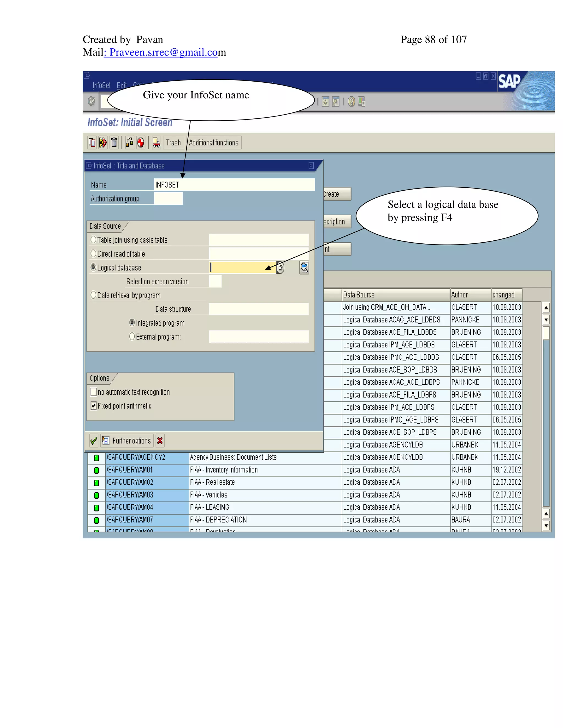
Task: Click the table's bottom scroll-down arrow
Action: click(546, 526)
